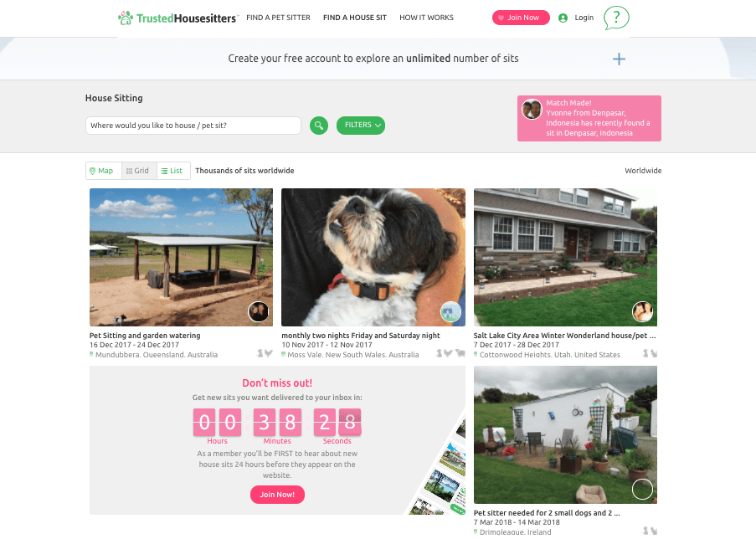The width and height of the screenshot is (756, 539).
Task: Expand banner with the blue plus icon
Action: click(619, 59)
